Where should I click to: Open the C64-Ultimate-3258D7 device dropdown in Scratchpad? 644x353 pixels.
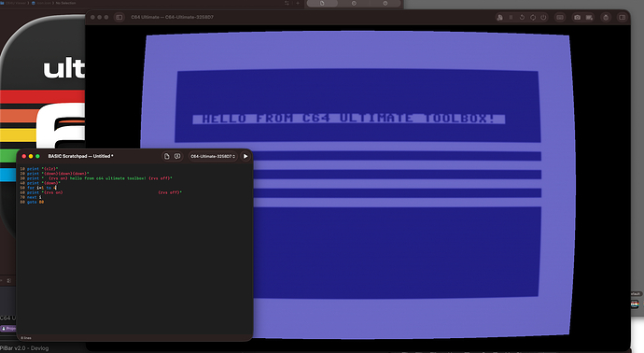click(x=213, y=156)
